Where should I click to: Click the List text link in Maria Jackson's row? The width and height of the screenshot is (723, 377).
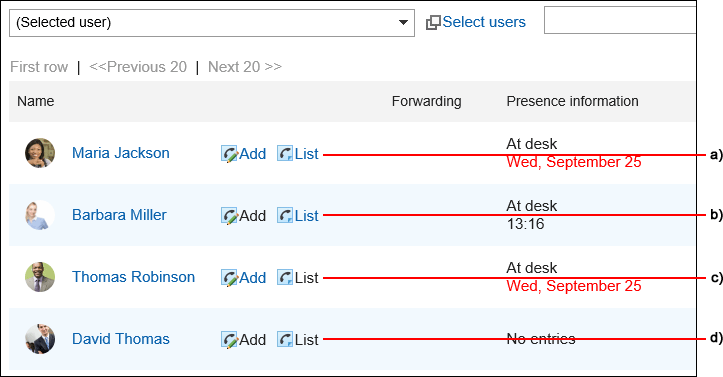coord(307,153)
